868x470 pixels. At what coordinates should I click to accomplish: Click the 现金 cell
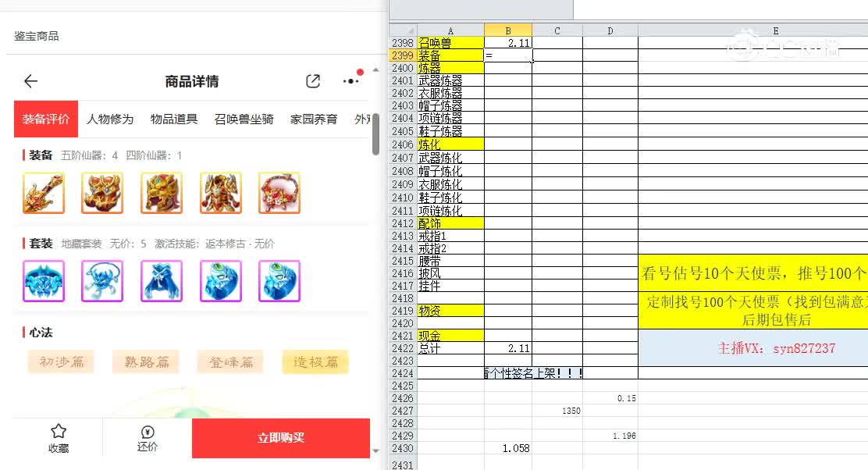pos(450,336)
